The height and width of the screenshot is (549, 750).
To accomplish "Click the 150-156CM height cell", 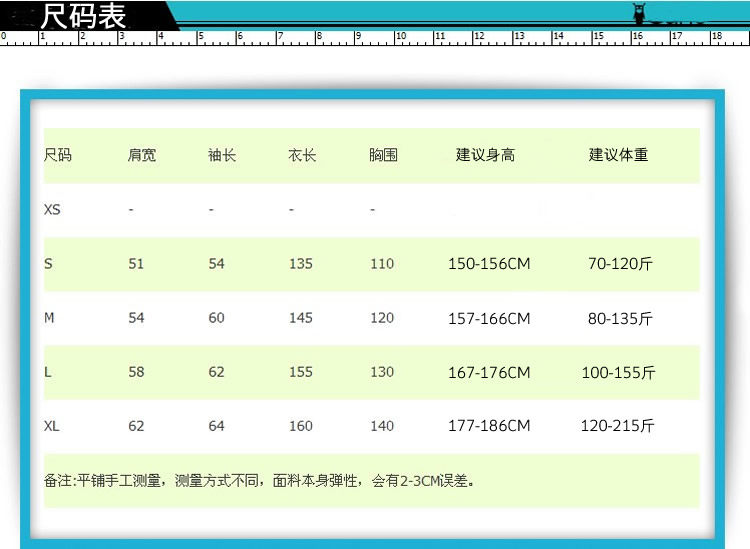I will pos(489,264).
